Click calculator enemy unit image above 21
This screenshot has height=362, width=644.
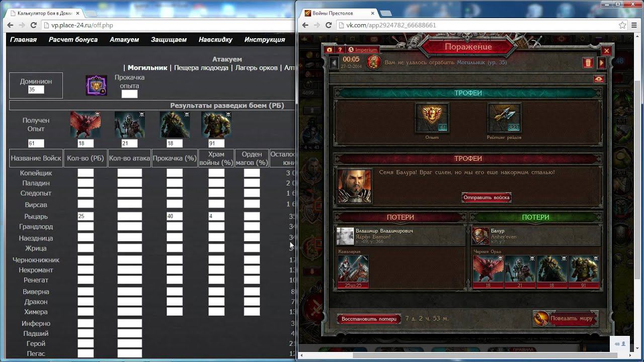tap(129, 125)
